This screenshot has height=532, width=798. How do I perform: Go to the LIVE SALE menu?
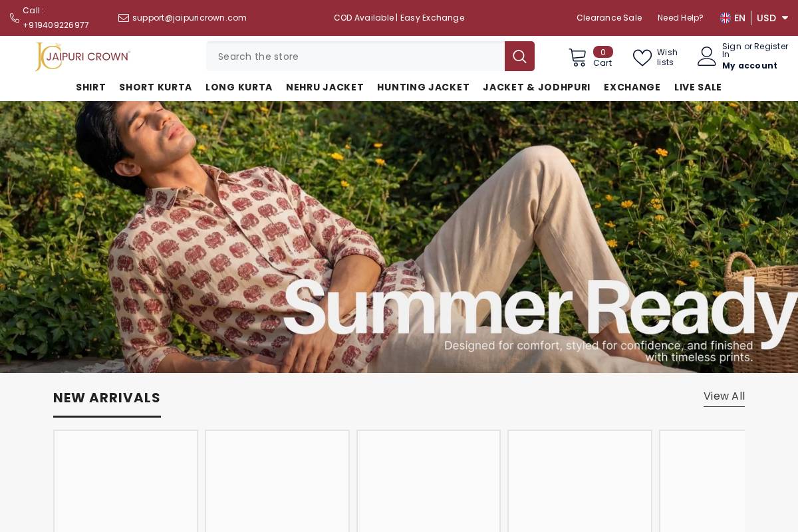(x=698, y=87)
